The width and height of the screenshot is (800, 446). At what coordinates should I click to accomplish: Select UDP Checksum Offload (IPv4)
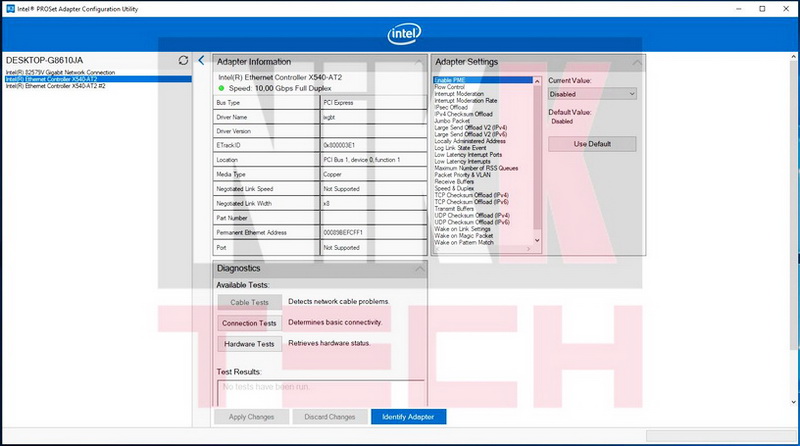(x=472, y=215)
